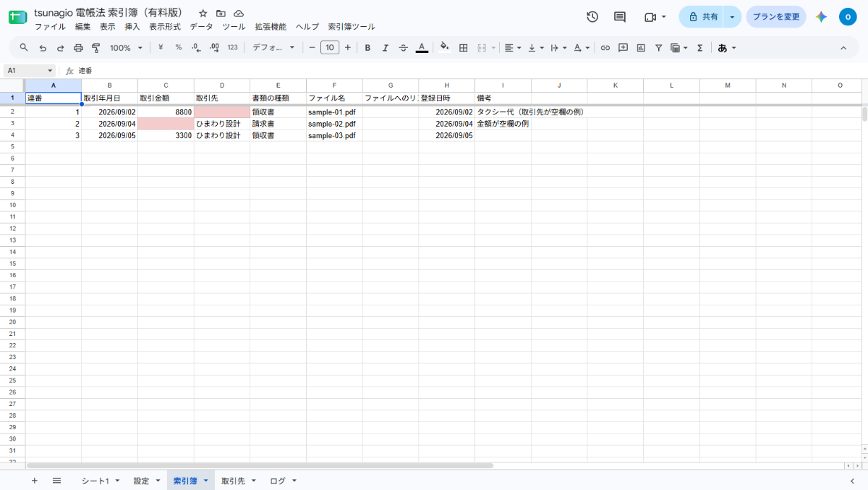Increase decimal places
The height and width of the screenshot is (490, 868).
[214, 48]
